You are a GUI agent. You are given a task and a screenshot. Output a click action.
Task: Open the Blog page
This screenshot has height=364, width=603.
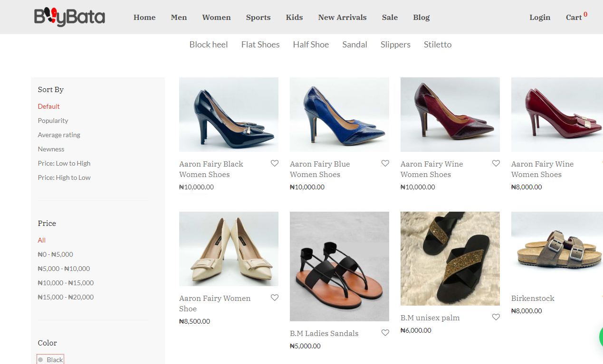tap(421, 18)
